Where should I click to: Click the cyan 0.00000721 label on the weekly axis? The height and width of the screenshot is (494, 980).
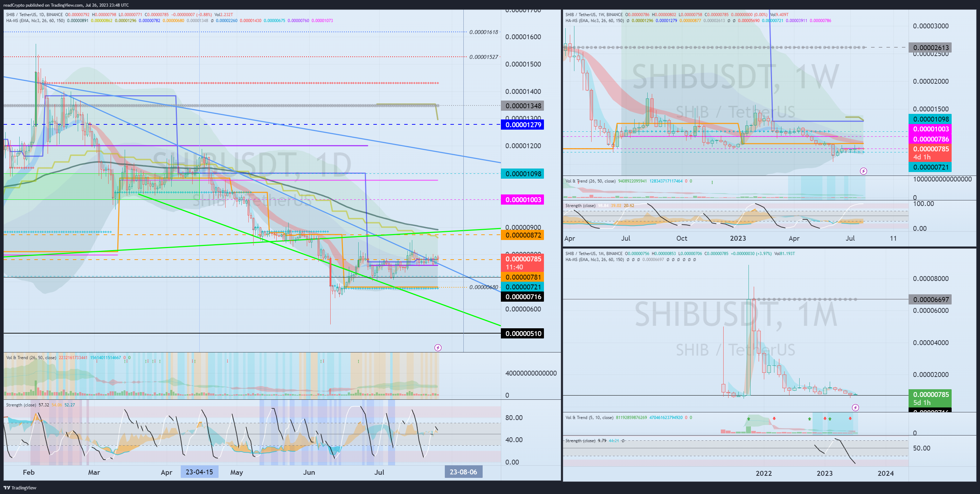point(930,167)
